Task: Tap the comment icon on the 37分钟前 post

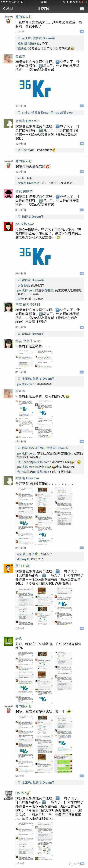Action: click(82, 273)
